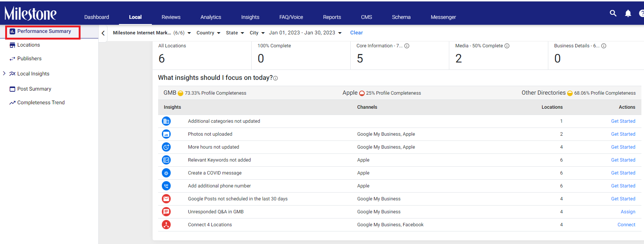Click the Unresponded Q&A chat icon
Viewport: 644px width, 244px height.
(x=166, y=212)
